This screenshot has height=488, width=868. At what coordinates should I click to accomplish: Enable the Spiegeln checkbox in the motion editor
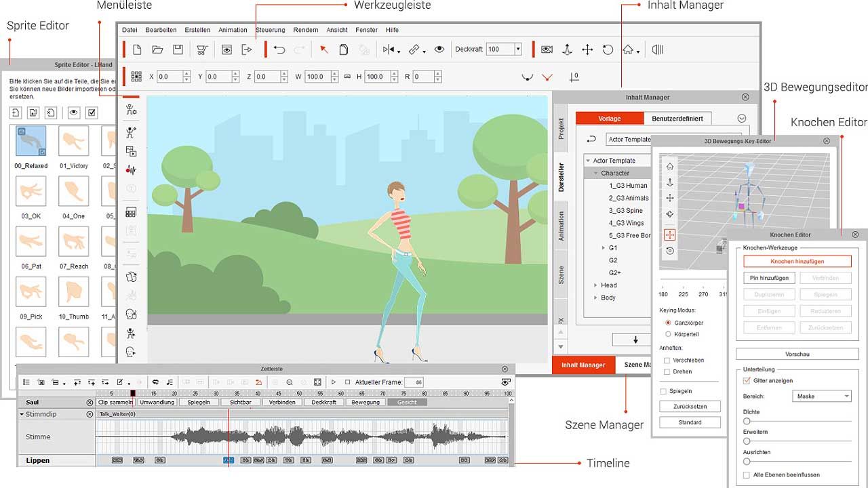pos(664,392)
